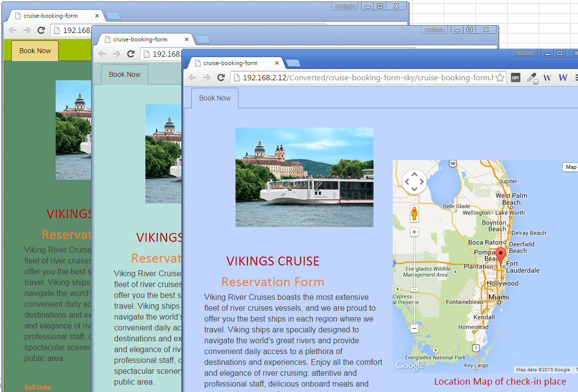
Task: Close front cruise-booking-form browser tab
Action: click(277, 63)
